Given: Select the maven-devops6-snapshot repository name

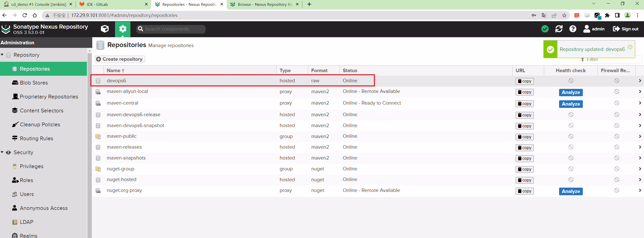Looking at the screenshot, I should coord(135,125).
